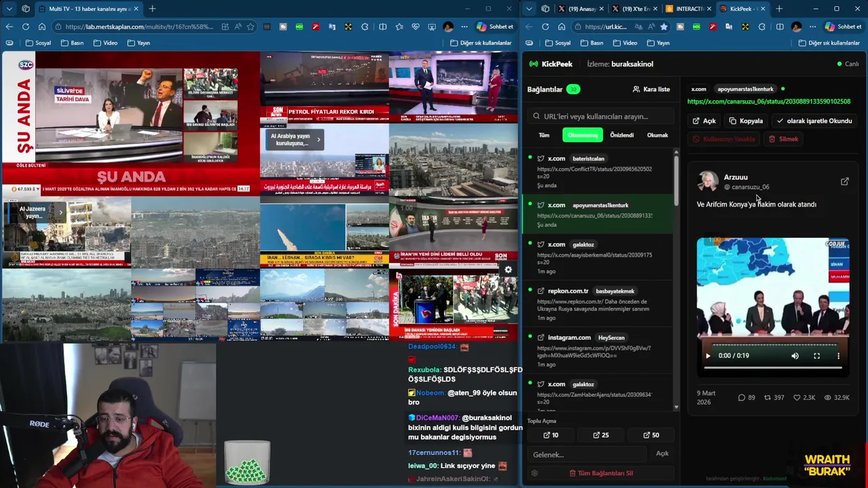868x488 pixels.
Task: Bulk open 25 links button
Action: 601,435
